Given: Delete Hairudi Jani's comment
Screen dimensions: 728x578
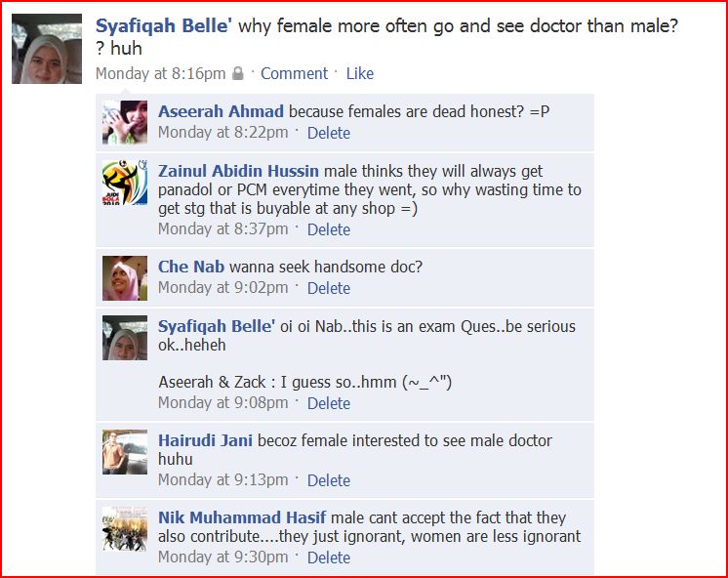Looking at the screenshot, I should tap(329, 480).
